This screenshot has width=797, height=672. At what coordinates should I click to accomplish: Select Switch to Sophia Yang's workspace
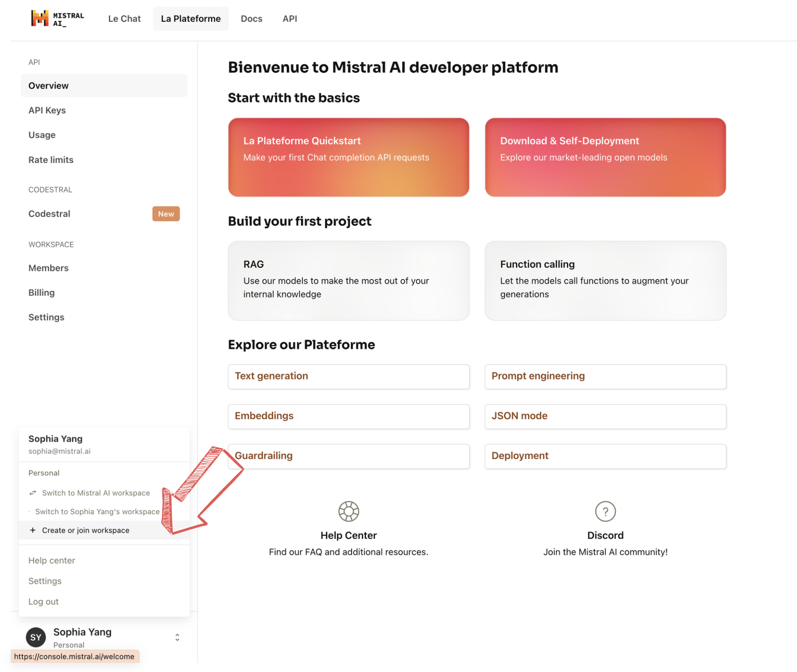click(x=97, y=511)
